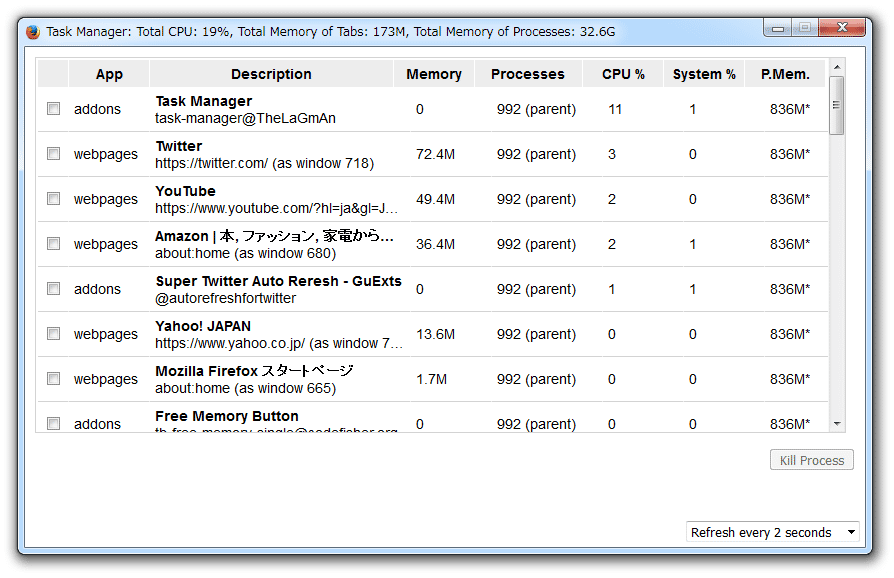894x578 pixels.
Task: Click the about:home (as window 680) text
Action: (246, 254)
